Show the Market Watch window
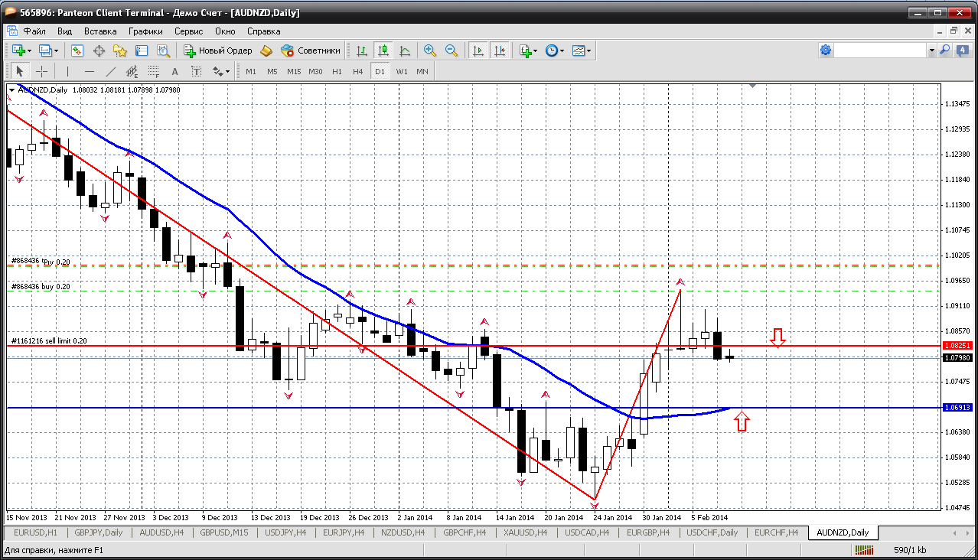Viewport: 978px width, 560px height. [x=77, y=50]
